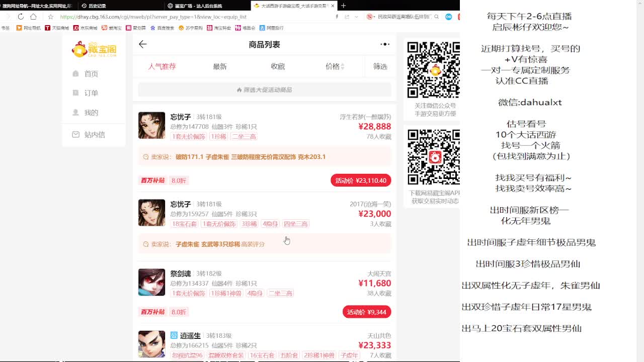
Task: Click the ¥28,888 price
Action: pyautogui.click(x=374, y=127)
